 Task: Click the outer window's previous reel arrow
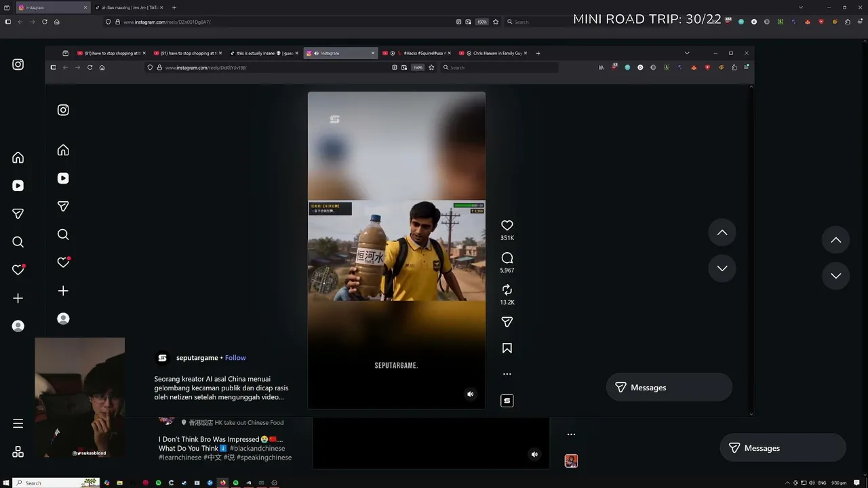click(x=835, y=240)
